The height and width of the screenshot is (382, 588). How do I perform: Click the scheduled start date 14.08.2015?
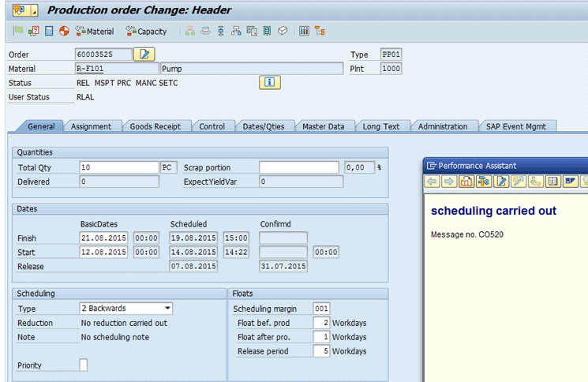193,252
